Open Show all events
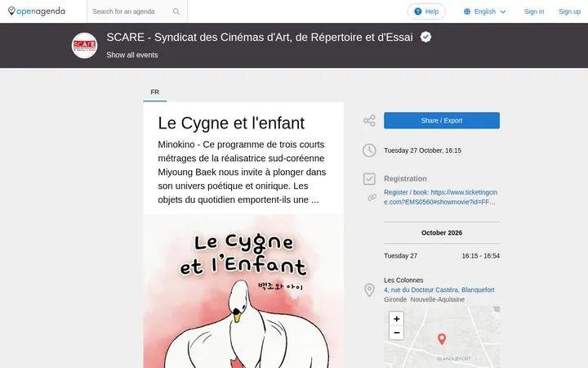The height and width of the screenshot is (368, 588). 132,55
